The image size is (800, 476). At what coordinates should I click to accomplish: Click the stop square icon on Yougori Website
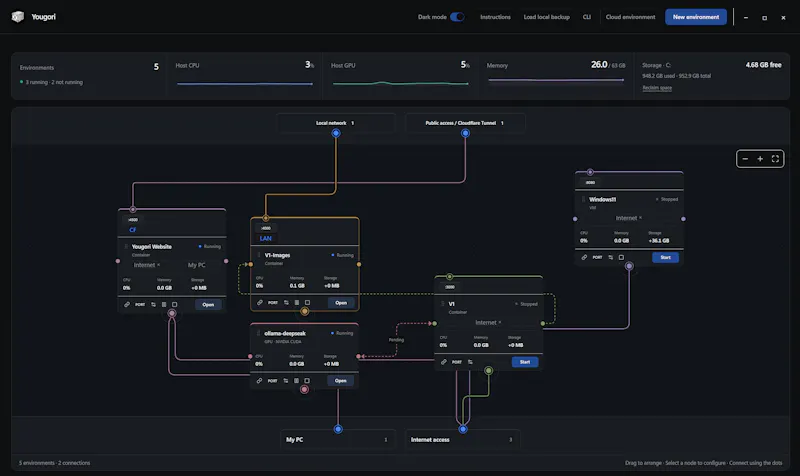coord(174,305)
